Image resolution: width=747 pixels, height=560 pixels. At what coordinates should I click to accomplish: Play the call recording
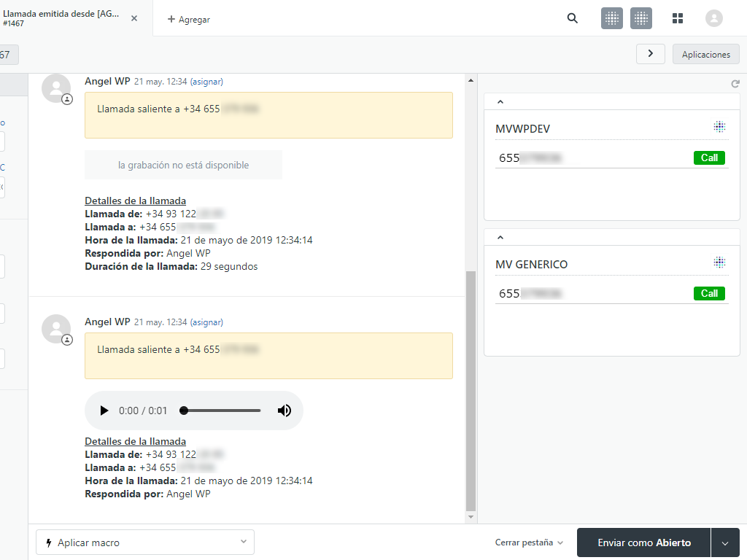pos(104,410)
